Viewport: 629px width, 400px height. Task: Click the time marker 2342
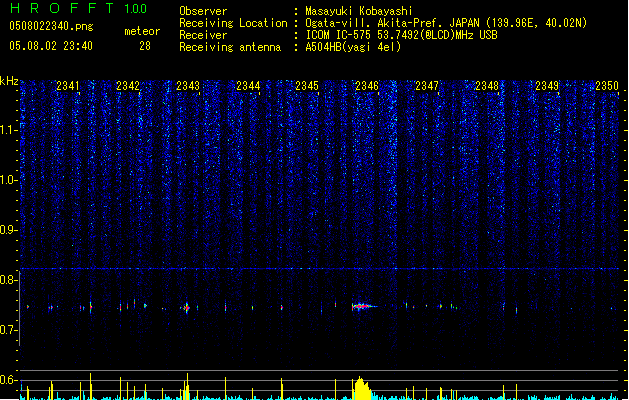point(128,85)
